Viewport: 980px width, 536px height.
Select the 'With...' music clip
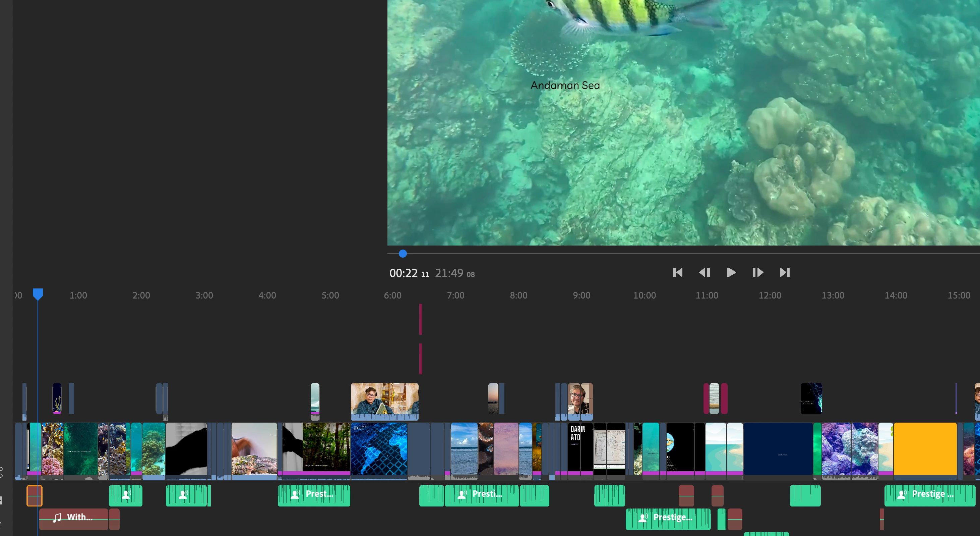click(x=73, y=519)
